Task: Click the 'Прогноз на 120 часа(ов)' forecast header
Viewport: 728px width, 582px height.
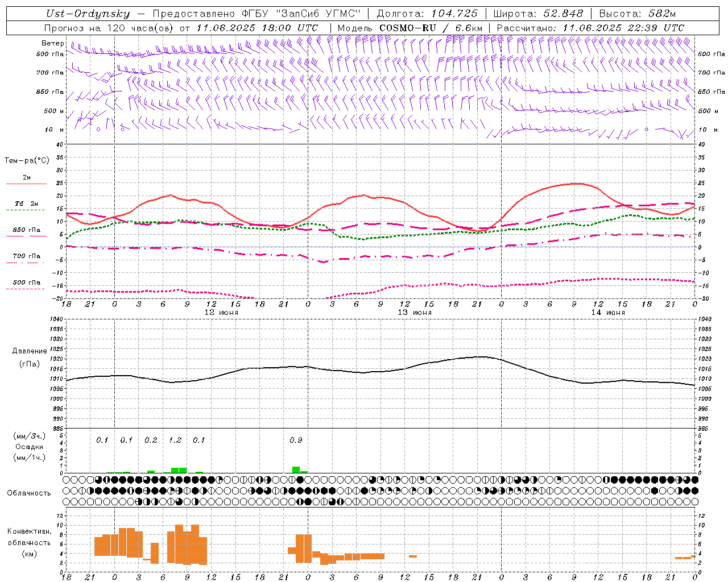Action: pyautogui.click(x=109, y=28)
